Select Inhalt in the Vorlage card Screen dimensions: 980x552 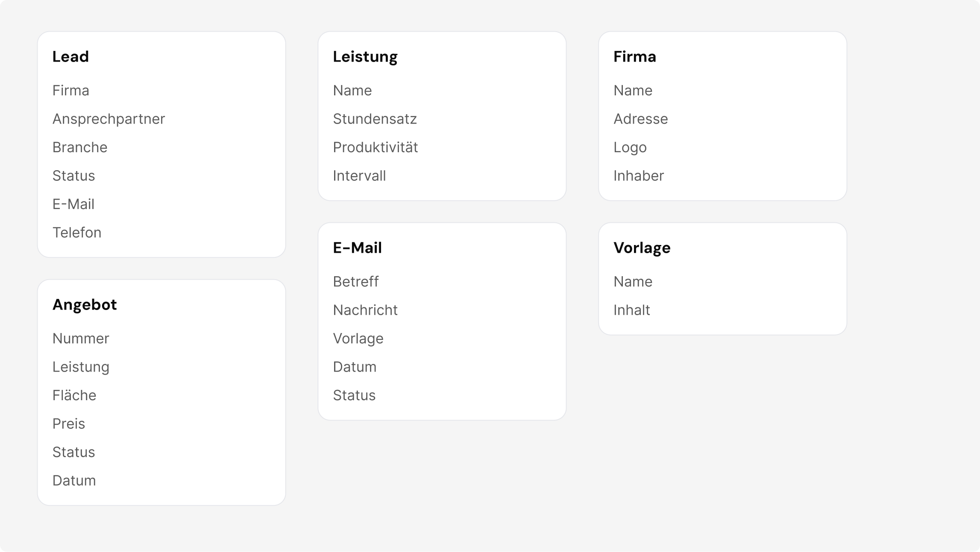632,310
